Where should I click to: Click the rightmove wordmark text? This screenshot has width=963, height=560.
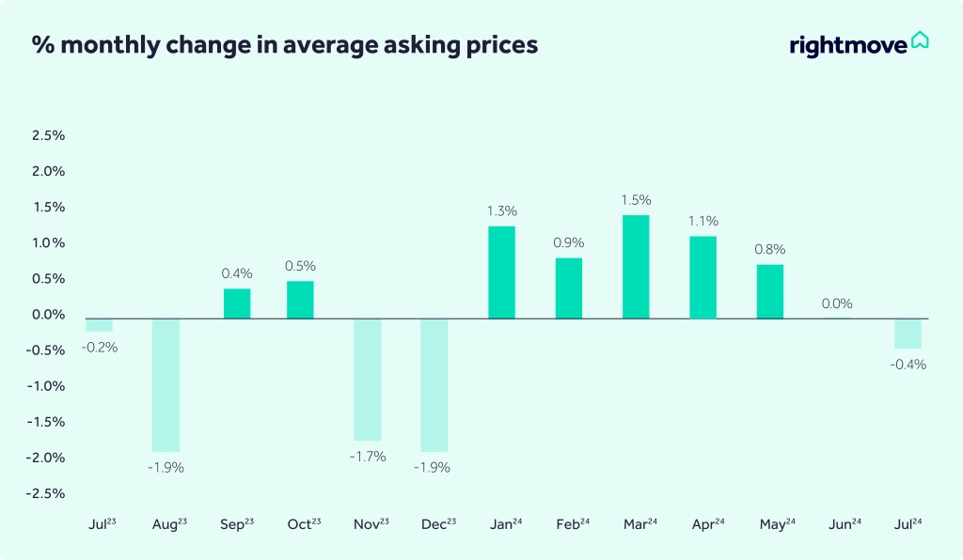pos(847,44)
